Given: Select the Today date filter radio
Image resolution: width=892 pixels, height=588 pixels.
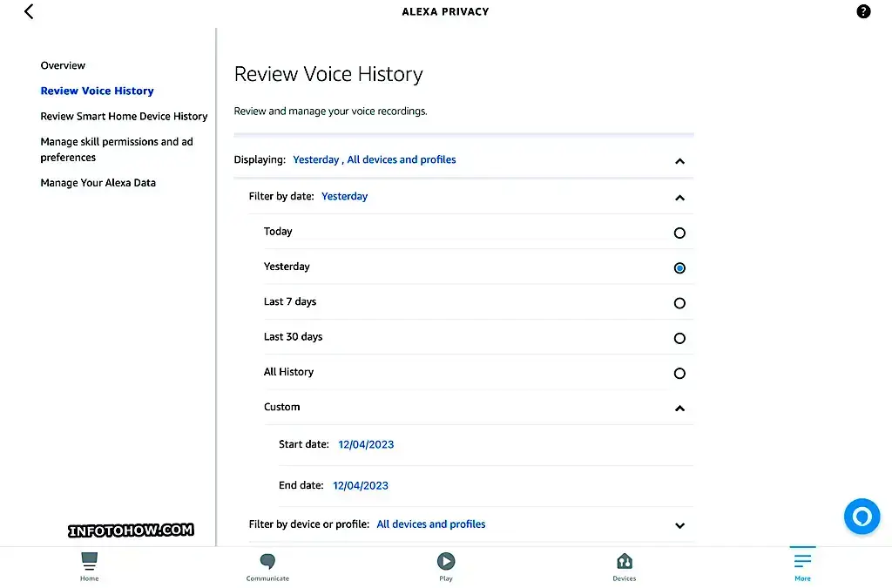Looking at the screenshot, I should pyautogui.click(x=679, y=233).
